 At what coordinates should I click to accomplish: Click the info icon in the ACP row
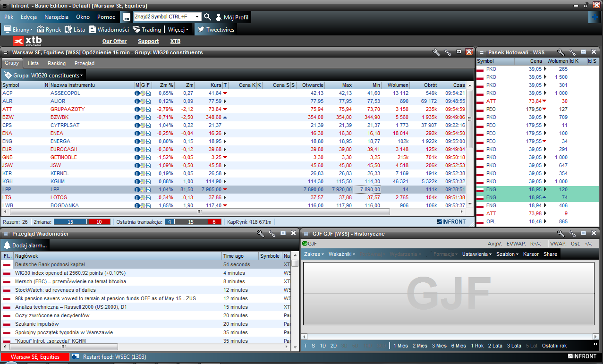pyautogui.click(x=137, y=93)
